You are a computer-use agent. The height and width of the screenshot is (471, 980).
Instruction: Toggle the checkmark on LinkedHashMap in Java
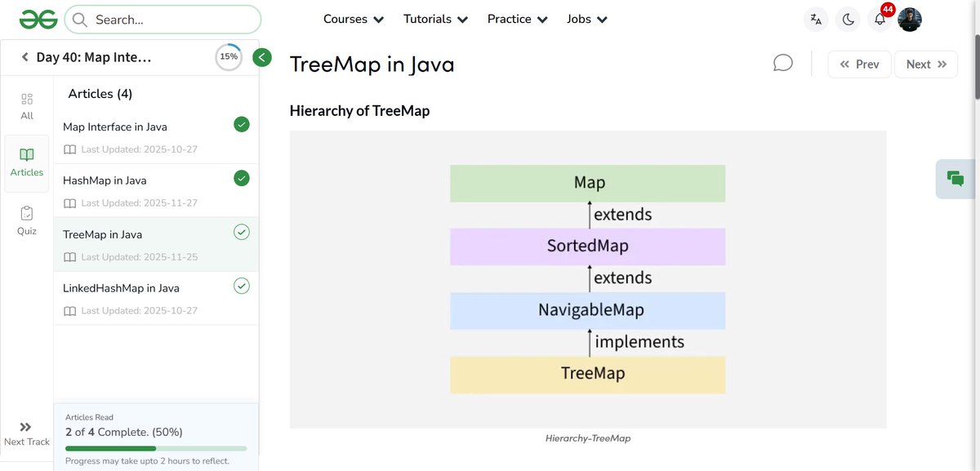tap(241, 286)
